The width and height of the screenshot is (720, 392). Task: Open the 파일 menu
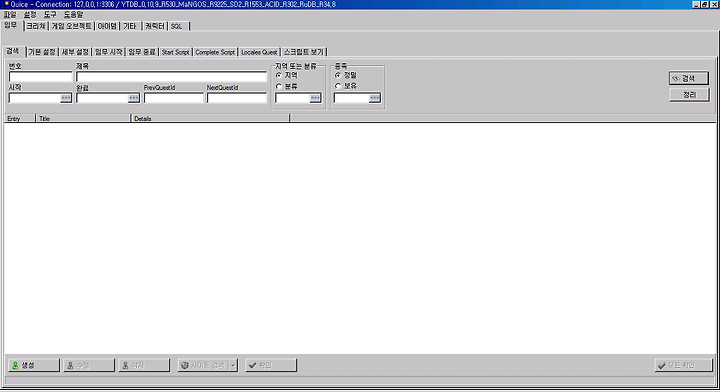coord(10,15)
